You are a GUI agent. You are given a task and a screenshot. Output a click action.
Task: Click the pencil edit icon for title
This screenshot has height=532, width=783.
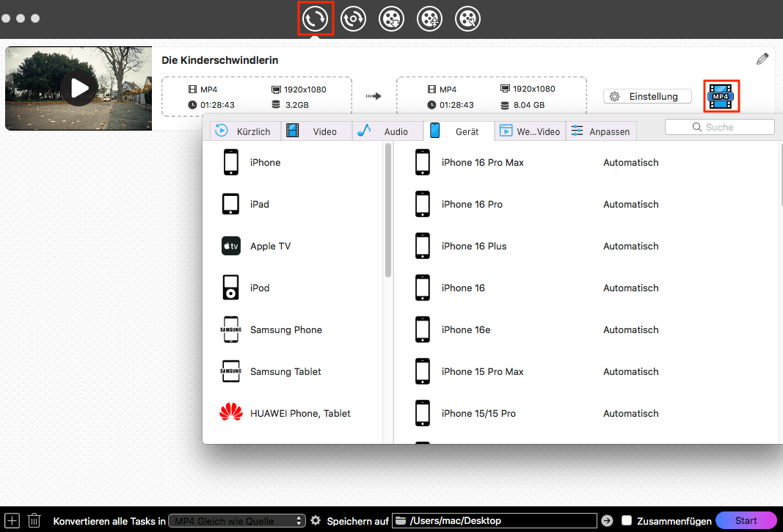click(x=762, y=59)
